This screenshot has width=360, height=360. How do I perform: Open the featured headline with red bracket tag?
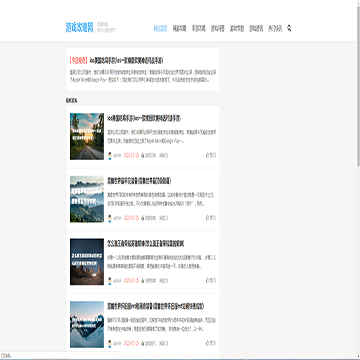point(116,61)
